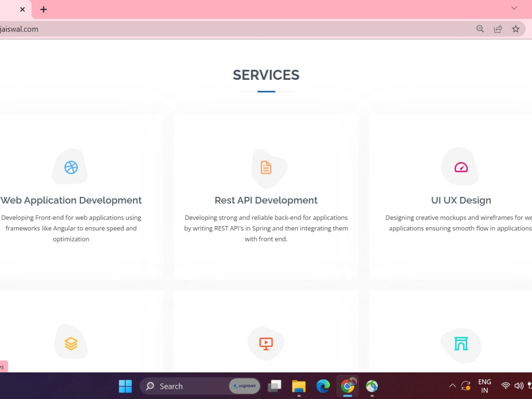The width and height of the screenshot is (532, 399).
Task: Open the Windows Start menu
Action: [x=125, y=386]
